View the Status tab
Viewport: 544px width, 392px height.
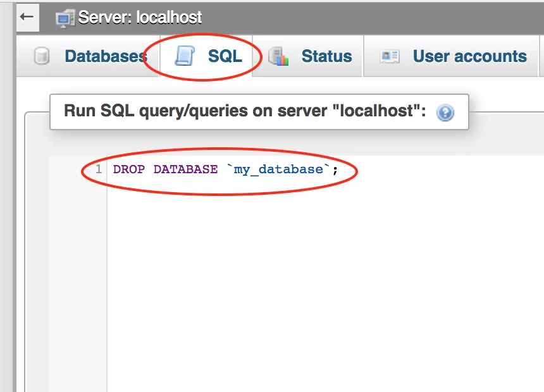coord(326,56)
